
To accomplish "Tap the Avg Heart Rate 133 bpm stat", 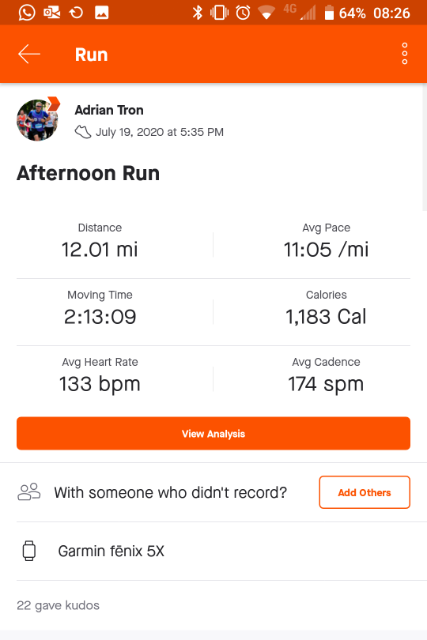I will point(100,376).
